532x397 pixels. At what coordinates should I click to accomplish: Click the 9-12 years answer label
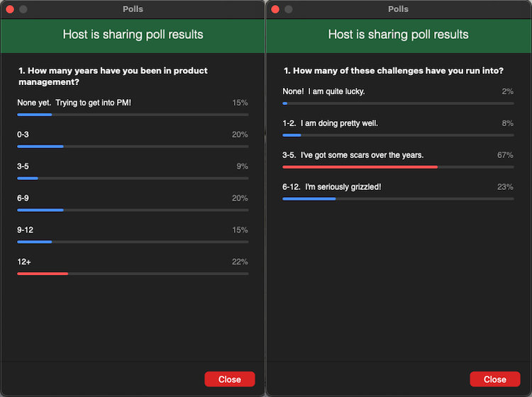(25, 230)
